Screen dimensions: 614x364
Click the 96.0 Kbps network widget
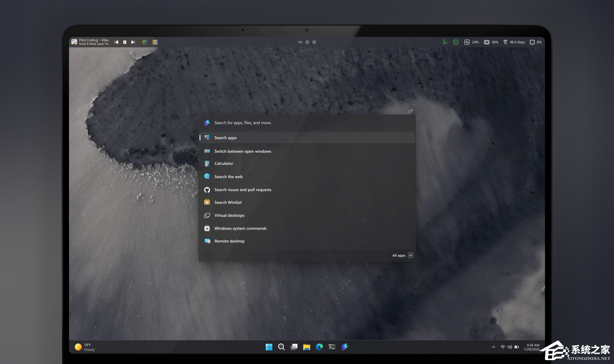pos(514,42)
